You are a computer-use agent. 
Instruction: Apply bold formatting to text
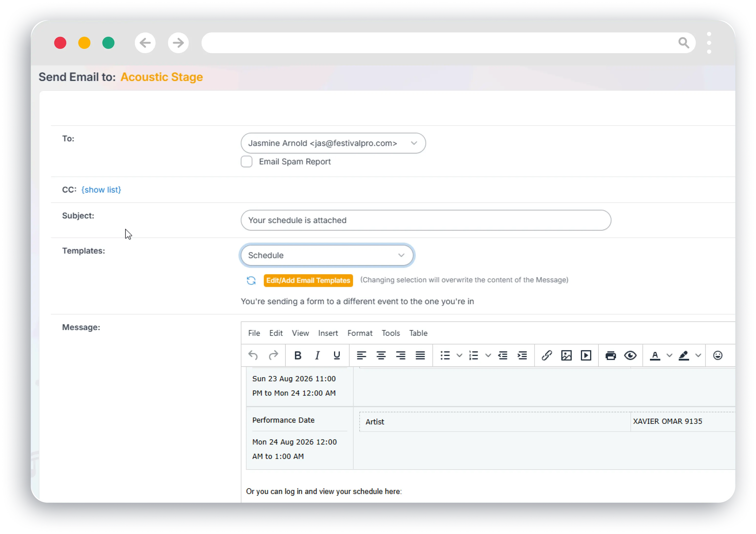click(x=298, y=355)
